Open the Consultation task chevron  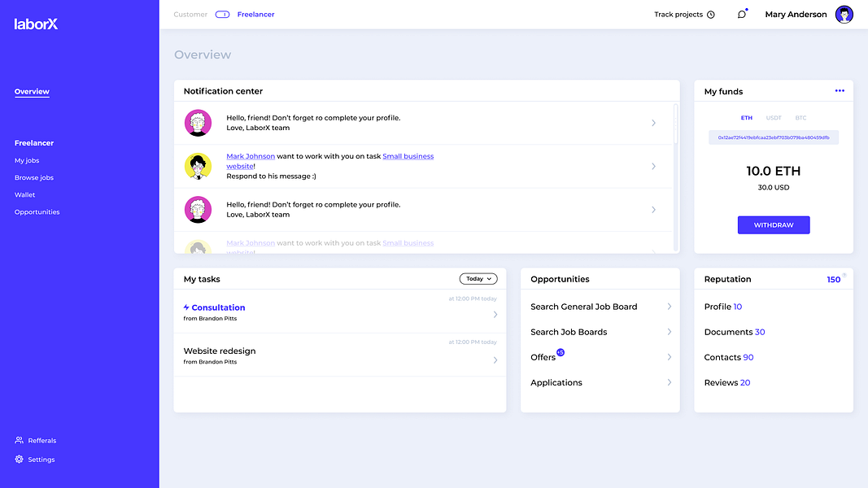click(495, 314)
